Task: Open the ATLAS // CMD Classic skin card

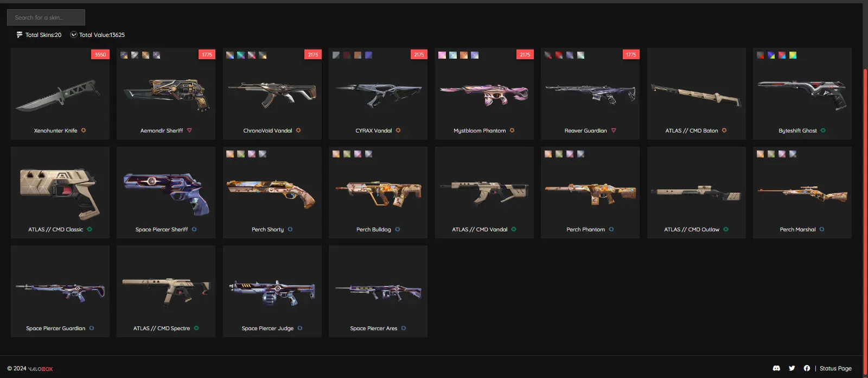Action: [60, 192]
